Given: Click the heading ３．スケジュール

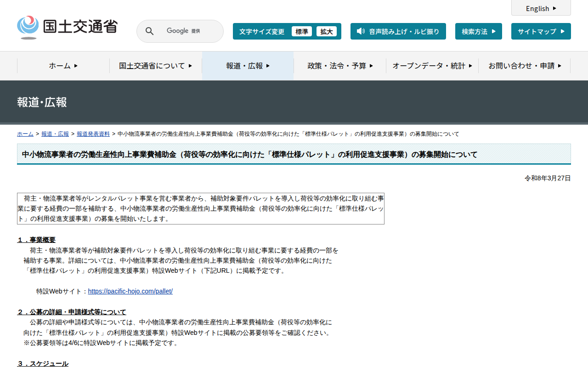Looking at the screenshot, I should point(43,363).
